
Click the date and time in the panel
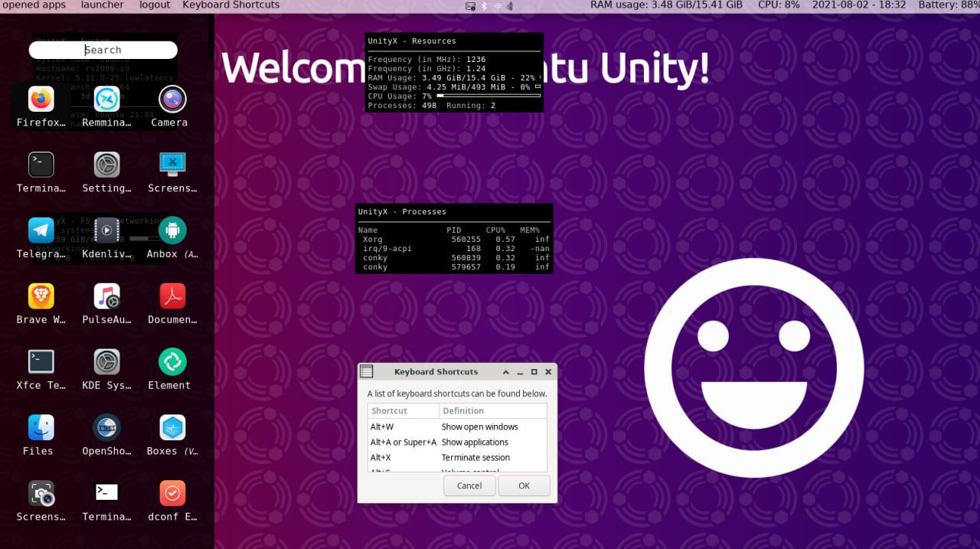click(859, 5)
